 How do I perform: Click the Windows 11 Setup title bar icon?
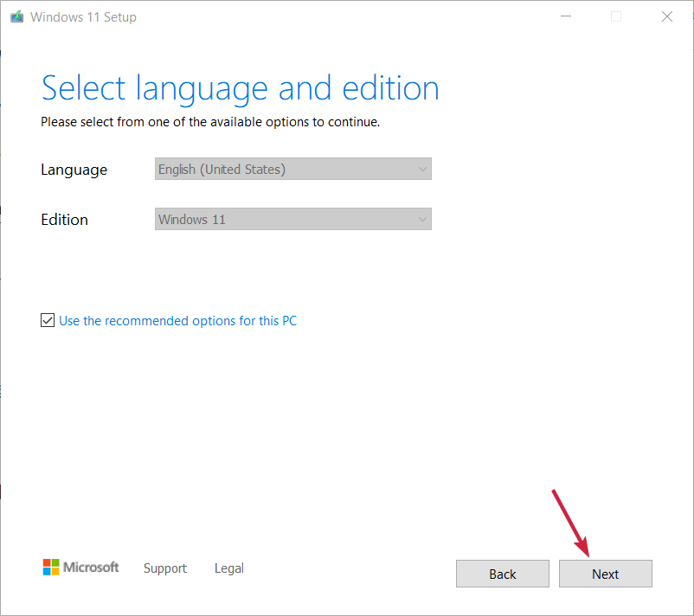tap(16, 16)
